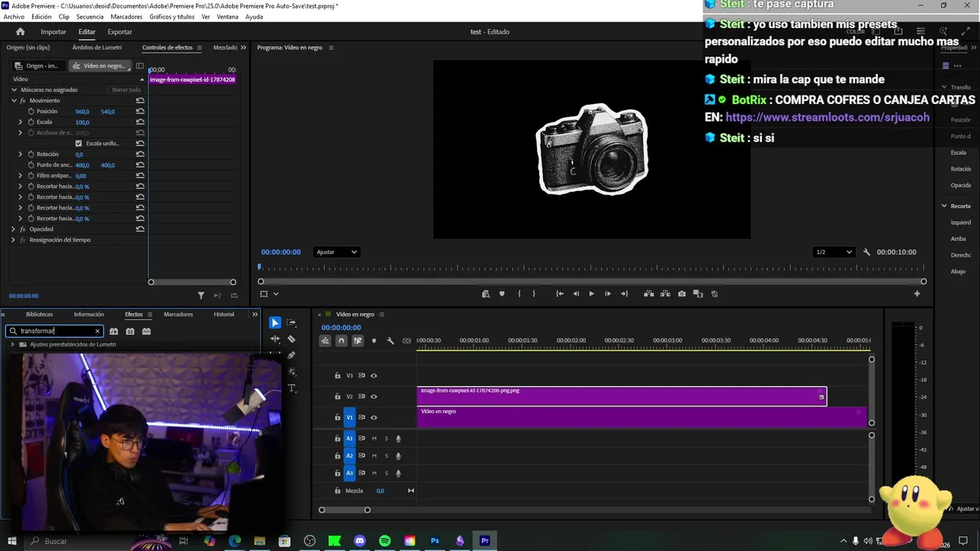The height and width of the screenshot is (551, 980).
Task: Expand the Rotación property
Action: [21, 154]
